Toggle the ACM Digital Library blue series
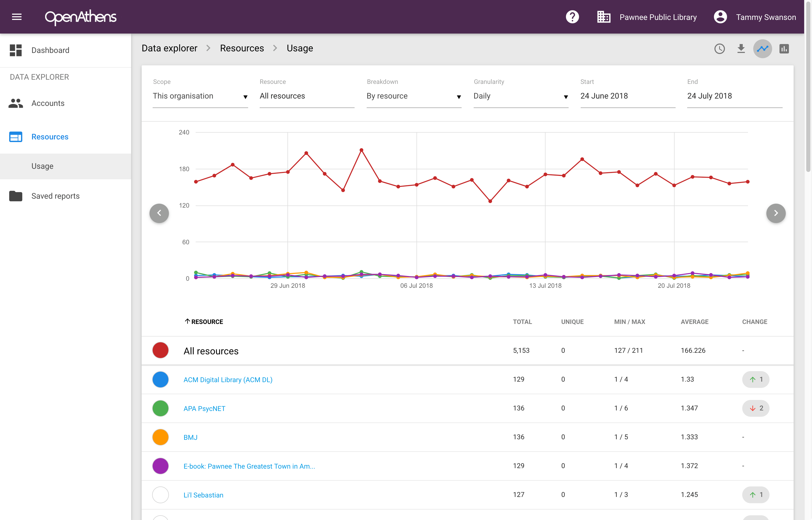Viewport: 812px width, 520px height. coord(161,380)
